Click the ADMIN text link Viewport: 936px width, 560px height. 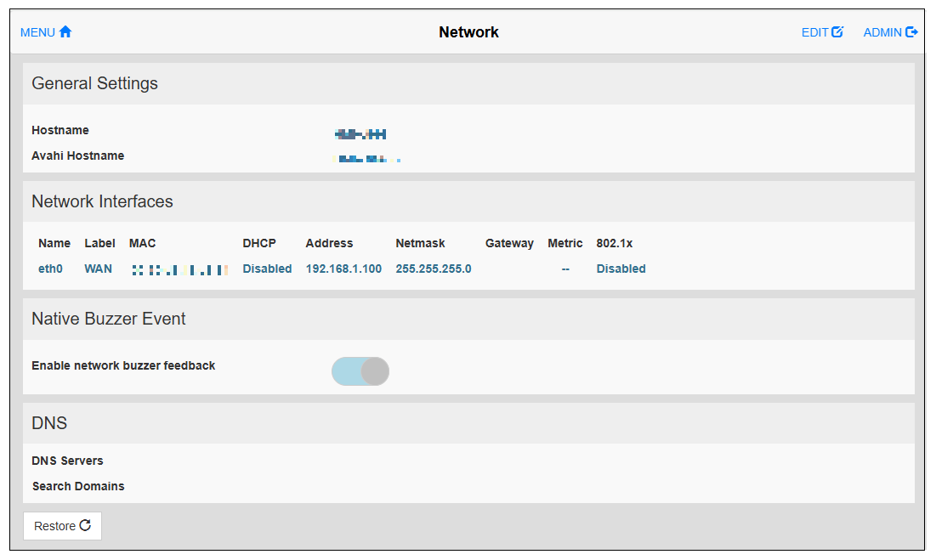click(882, 32)
